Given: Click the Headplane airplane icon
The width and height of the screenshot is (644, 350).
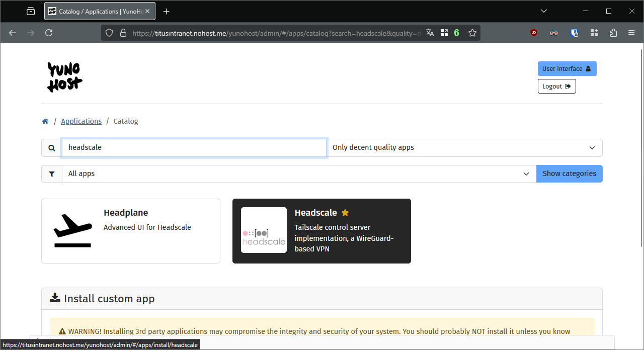Looking at the screenshot, I should pos(72,231).
